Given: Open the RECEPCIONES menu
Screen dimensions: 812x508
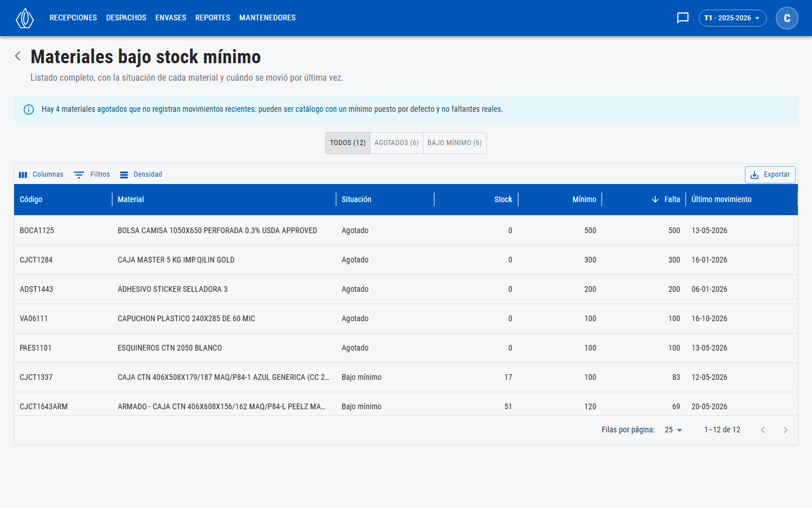Looking at the screenshot, I should click(x=73, y=18).
